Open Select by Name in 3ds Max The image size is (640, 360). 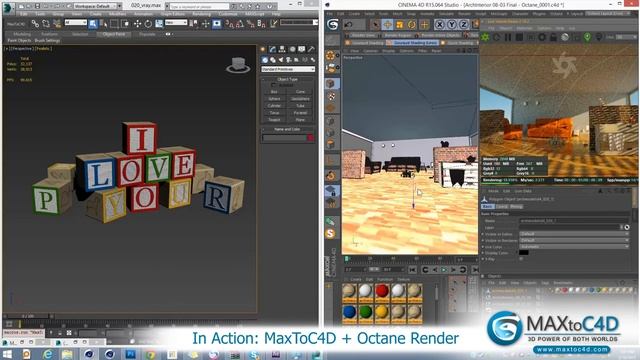pyautogui.click(x=103, y=24)
